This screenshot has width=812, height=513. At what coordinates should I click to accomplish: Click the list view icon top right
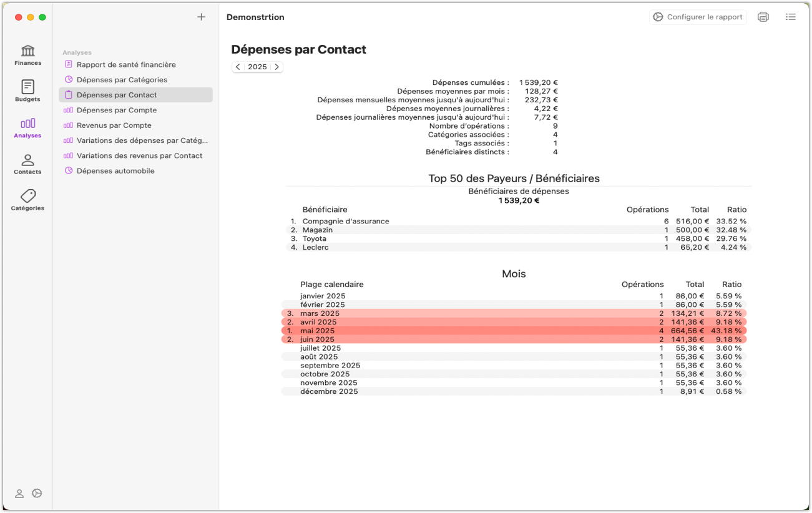[x=791, y=17]
